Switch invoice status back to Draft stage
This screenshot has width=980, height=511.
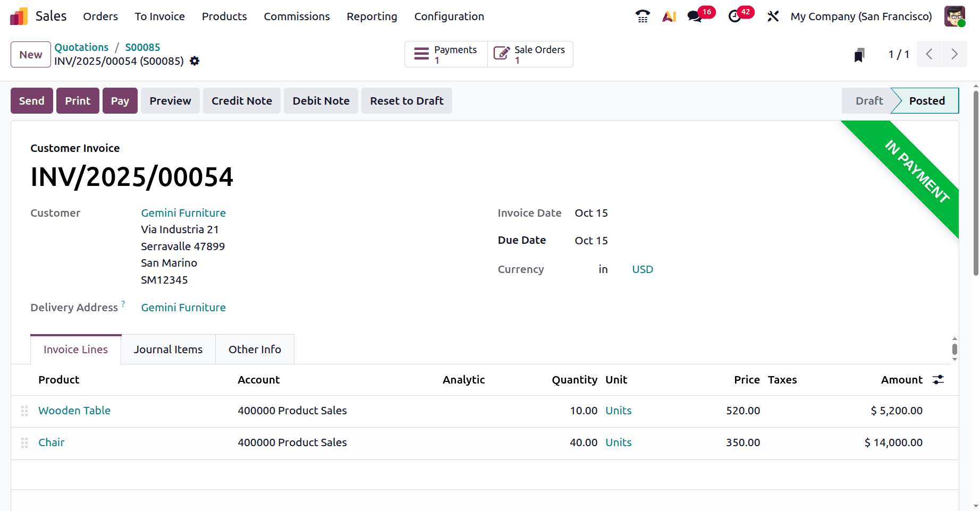[x=868, y=100]
